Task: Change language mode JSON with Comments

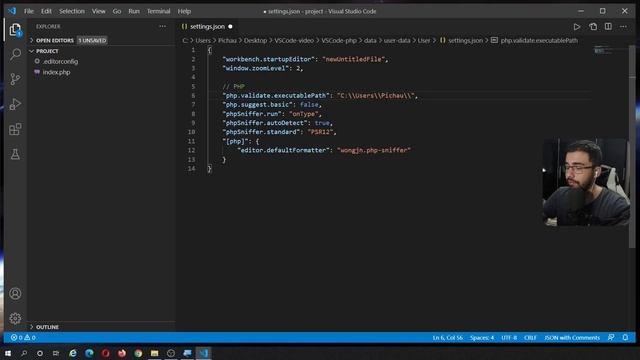Action: [x=572, y=338]
